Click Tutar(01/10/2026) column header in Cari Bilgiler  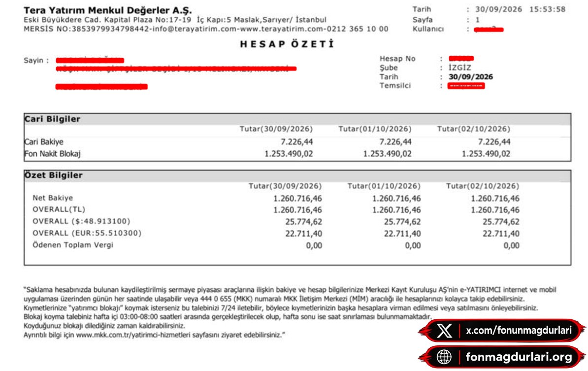(x=375, y=129)
